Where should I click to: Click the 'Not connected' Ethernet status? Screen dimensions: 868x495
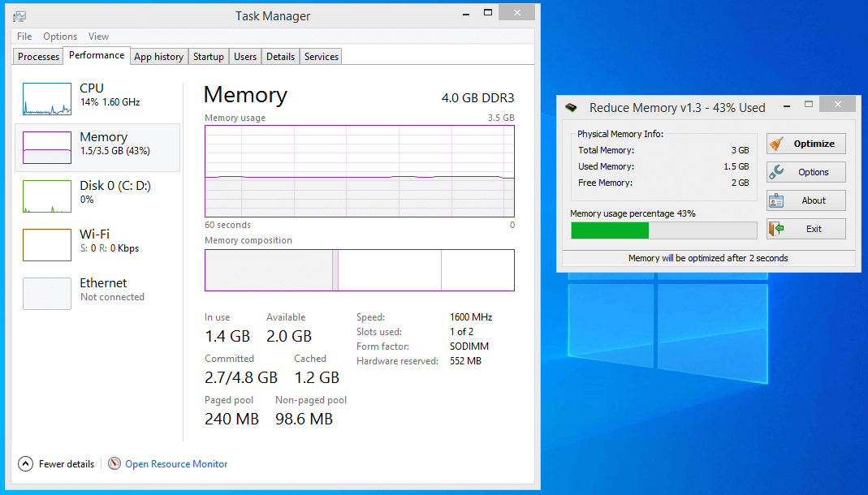112,297
